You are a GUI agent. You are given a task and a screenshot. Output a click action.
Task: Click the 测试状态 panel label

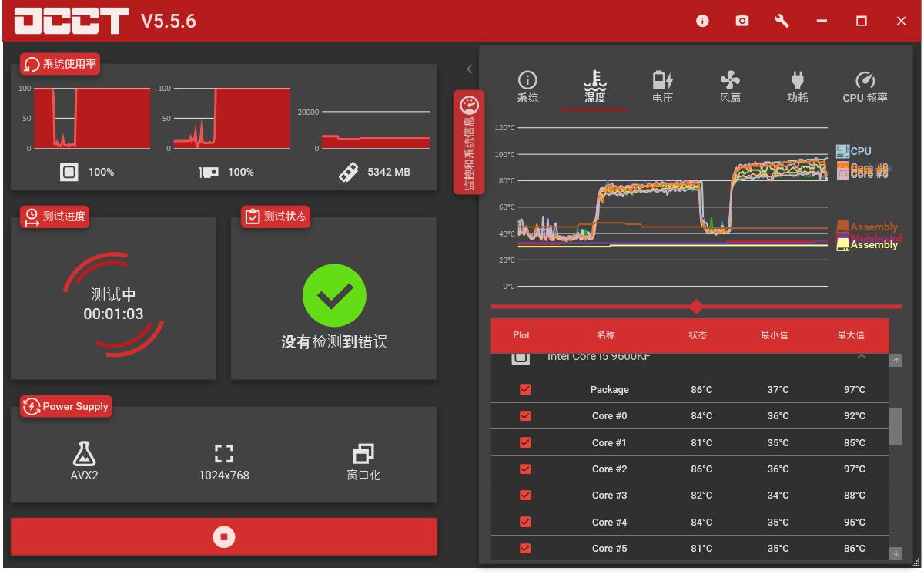click(276, 217)
